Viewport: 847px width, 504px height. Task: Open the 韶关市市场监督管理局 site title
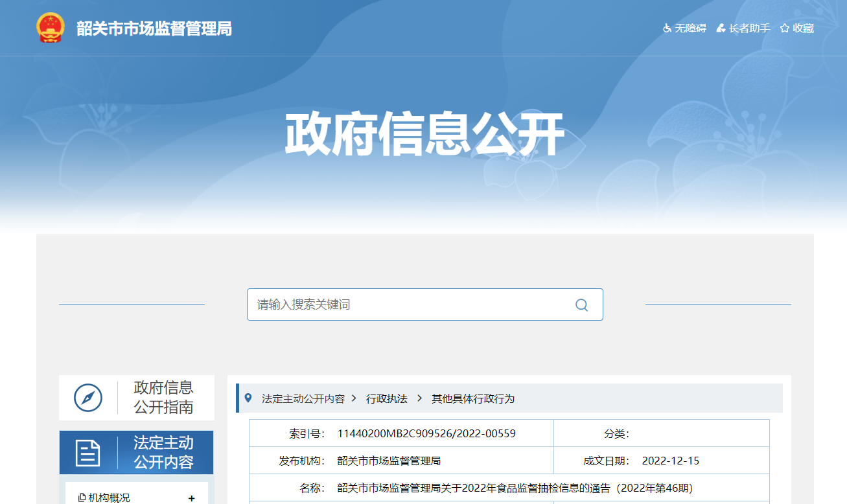coord(154,29)
